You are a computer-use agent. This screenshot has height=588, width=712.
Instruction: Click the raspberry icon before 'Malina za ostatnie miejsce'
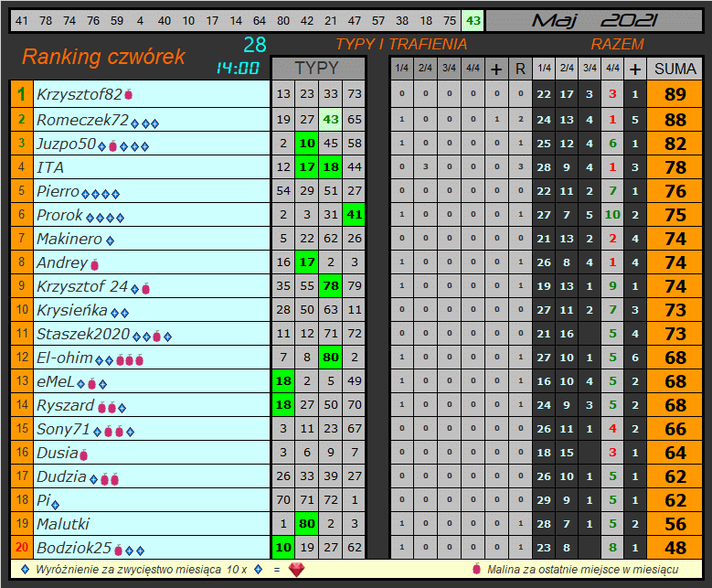point(476,568)
